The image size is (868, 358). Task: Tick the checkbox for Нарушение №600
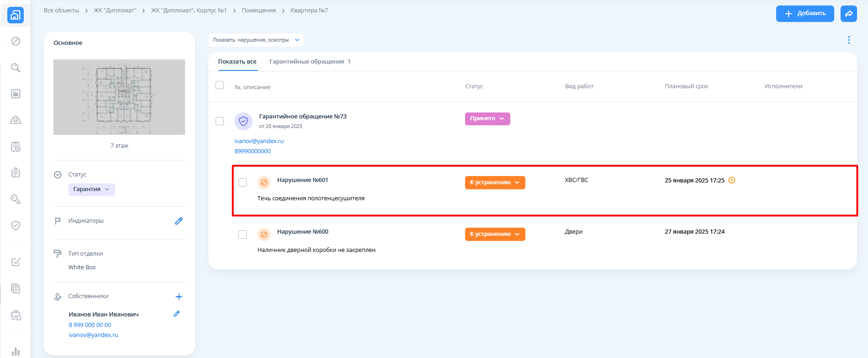[x=243, y=234]
